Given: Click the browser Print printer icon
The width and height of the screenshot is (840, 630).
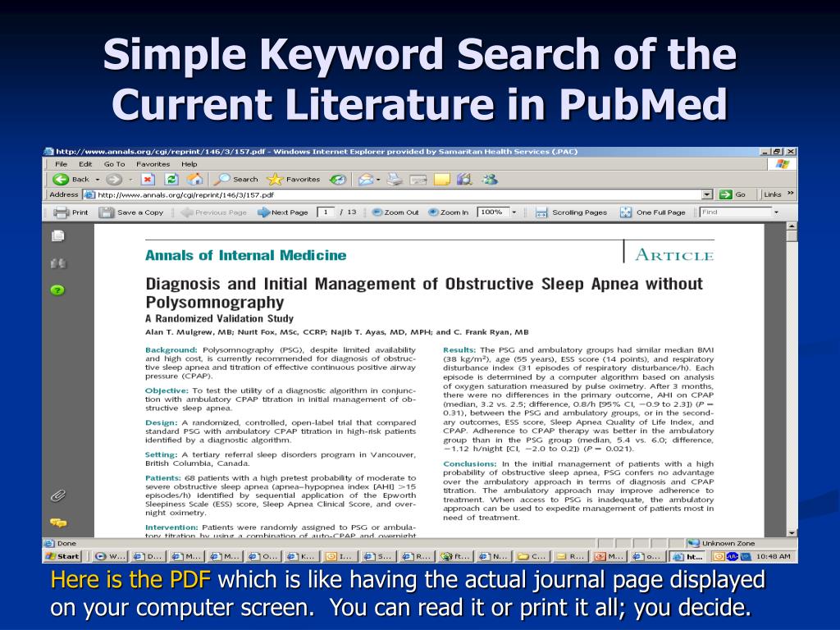Looking at the screenshot, I should click(x=395, y=180).
